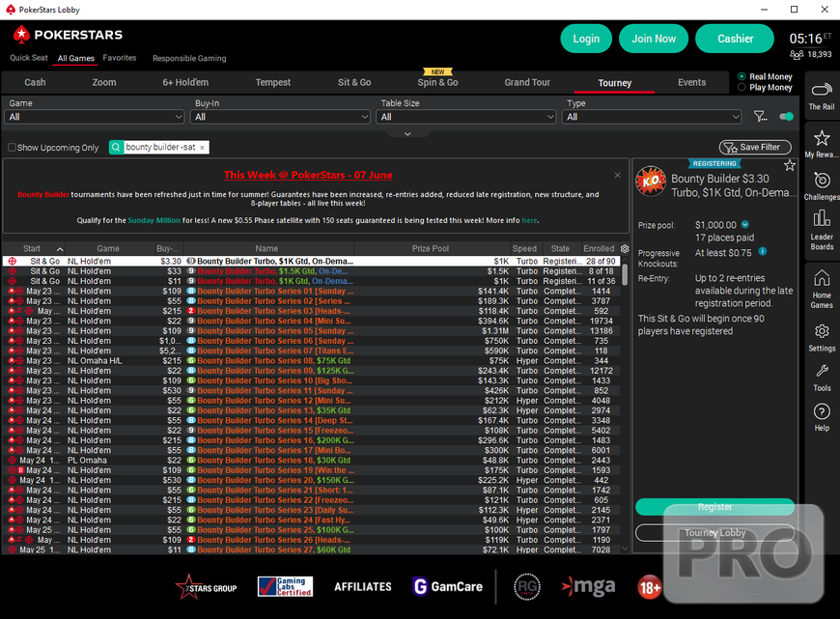Click Progressive Knockouts info icon
The width and height of the screenshot is (840, 619).
coord(763,251)
